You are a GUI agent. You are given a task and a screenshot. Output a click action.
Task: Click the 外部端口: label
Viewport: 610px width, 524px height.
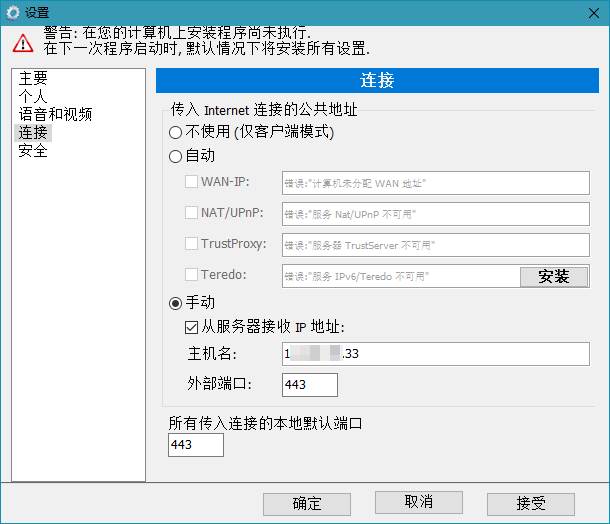click(x=220, y=384)
